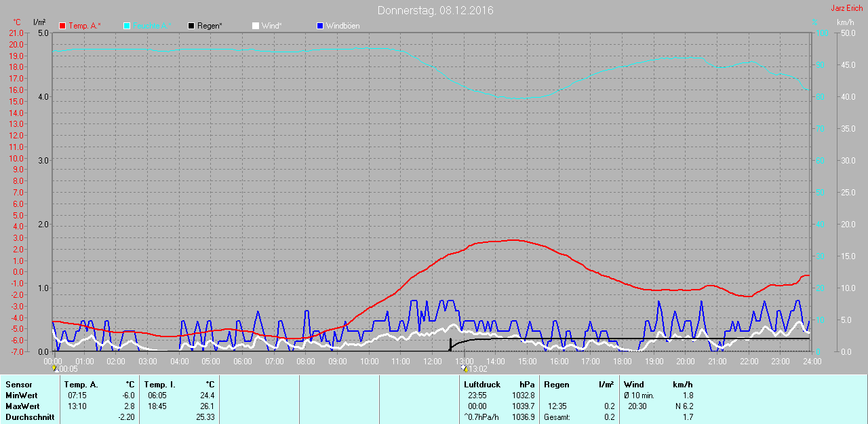This screenshot has height=424, width=868.
Task: Click the black Regen legend square
Action: click(x=191, y=26)
